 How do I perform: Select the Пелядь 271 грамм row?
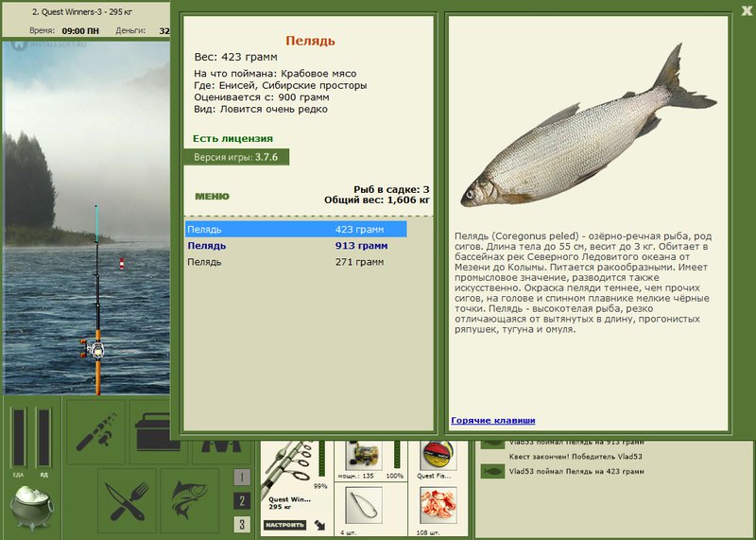tap(296, 262)
